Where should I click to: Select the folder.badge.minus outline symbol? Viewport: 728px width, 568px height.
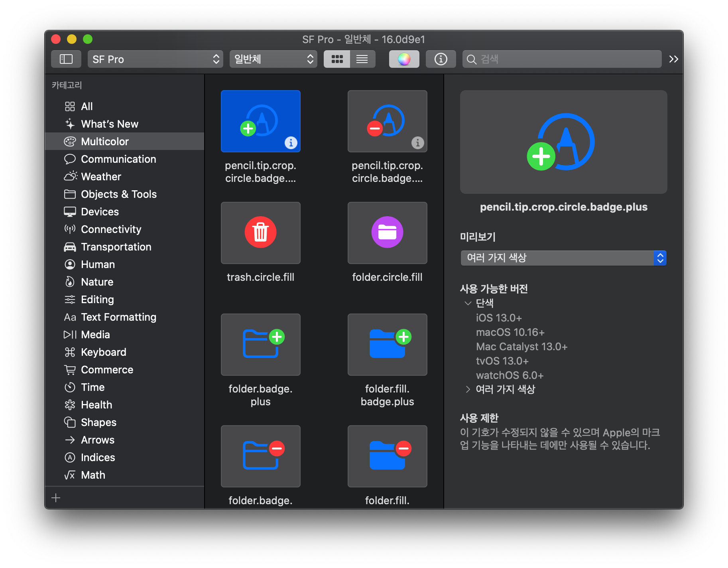(261, 456)
